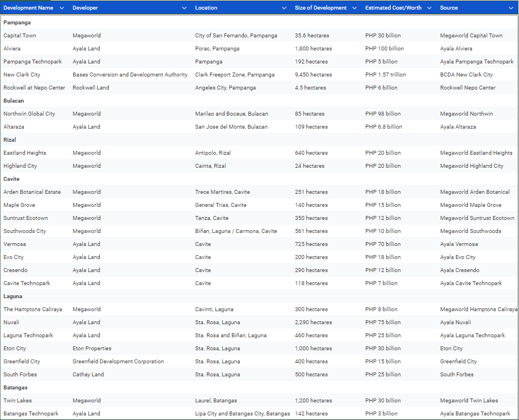The width and height of the screenshot is (519, 420).
Task: Expand the Location column dropdown arrow
Action: (x=284, y=8)
